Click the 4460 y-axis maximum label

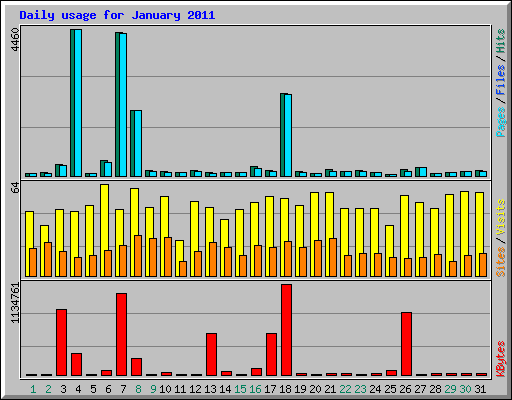click(x=15, y=40)
